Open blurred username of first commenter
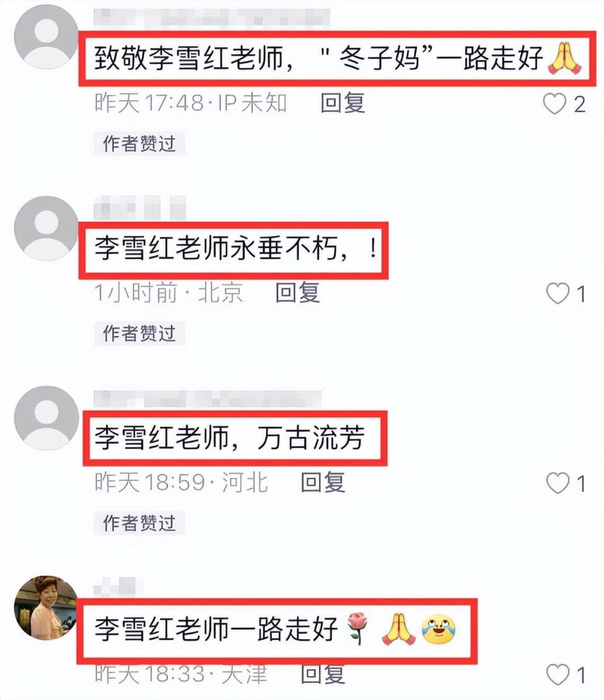This screenshot has width=604, height=700. pos(212,18)
